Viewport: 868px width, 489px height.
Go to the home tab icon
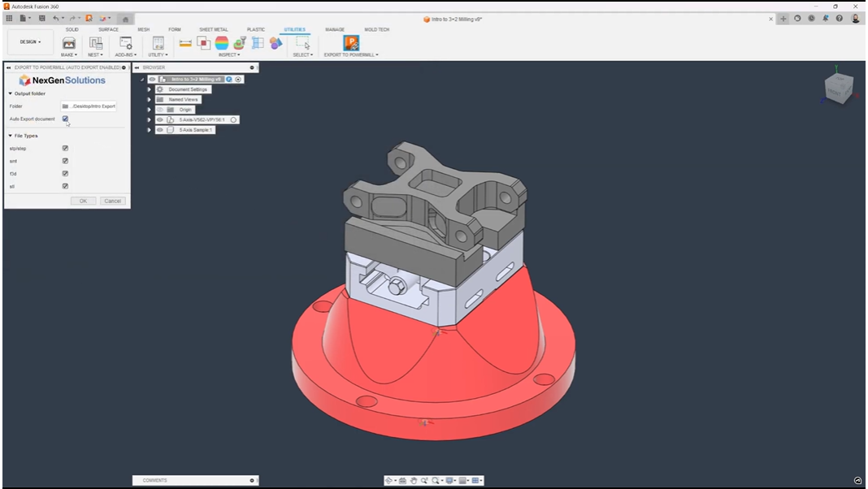pos(126,19)
